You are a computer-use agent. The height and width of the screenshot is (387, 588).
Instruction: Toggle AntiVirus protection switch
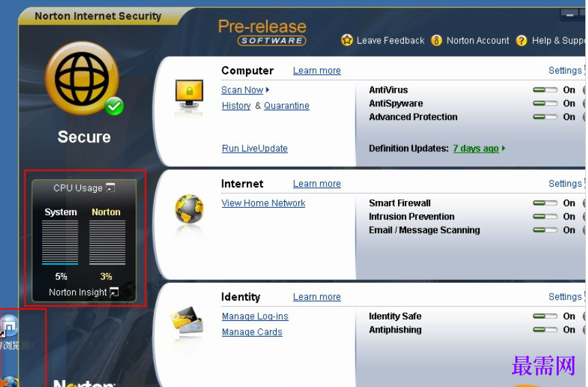[x=545, y=90]
